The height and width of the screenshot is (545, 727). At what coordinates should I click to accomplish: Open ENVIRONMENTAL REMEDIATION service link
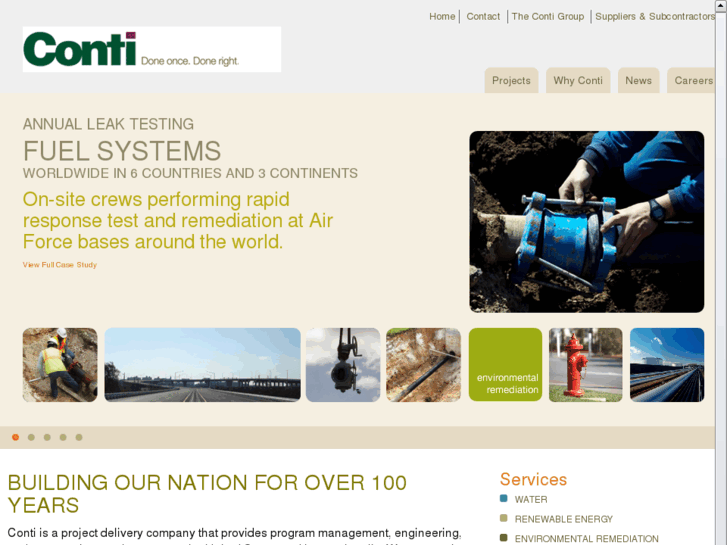tap(587, 539)
